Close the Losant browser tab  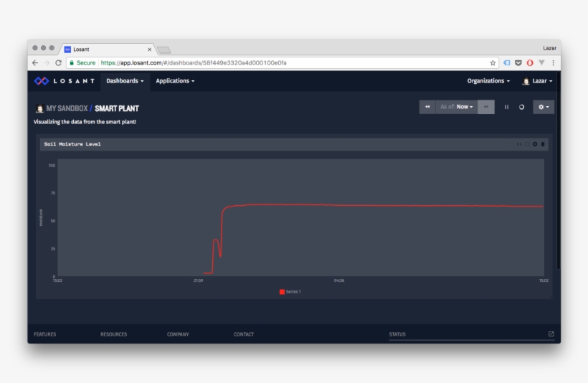coord(149,49)
